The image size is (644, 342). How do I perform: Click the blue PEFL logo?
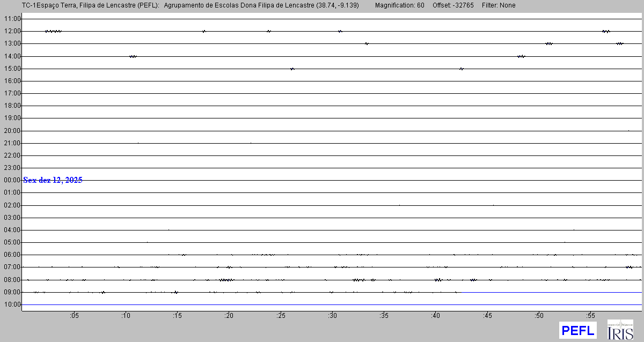pos(577,330)
